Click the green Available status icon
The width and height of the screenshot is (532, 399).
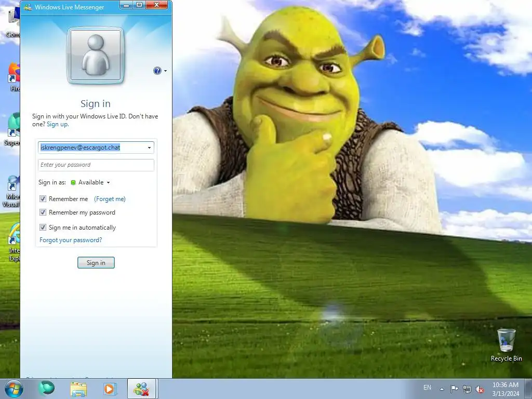click(x=73, y=182)
